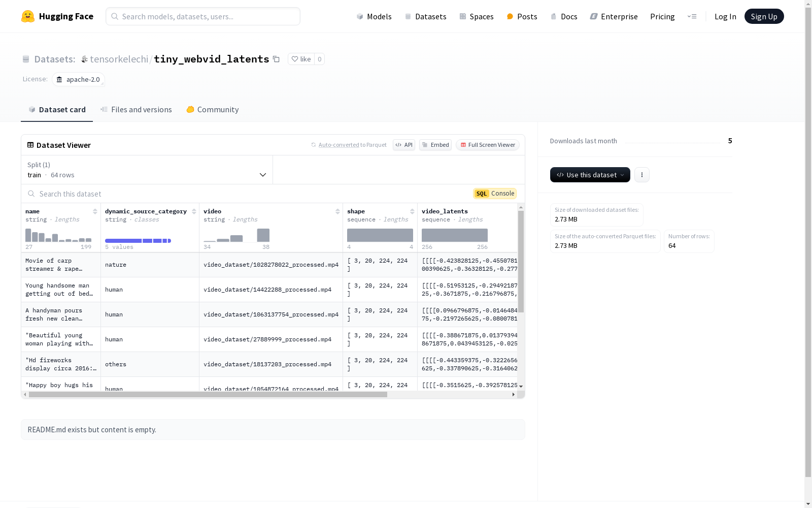The image size is (812, 508).
Task: Click the Sign Up button
Action: tap(764, 16)
